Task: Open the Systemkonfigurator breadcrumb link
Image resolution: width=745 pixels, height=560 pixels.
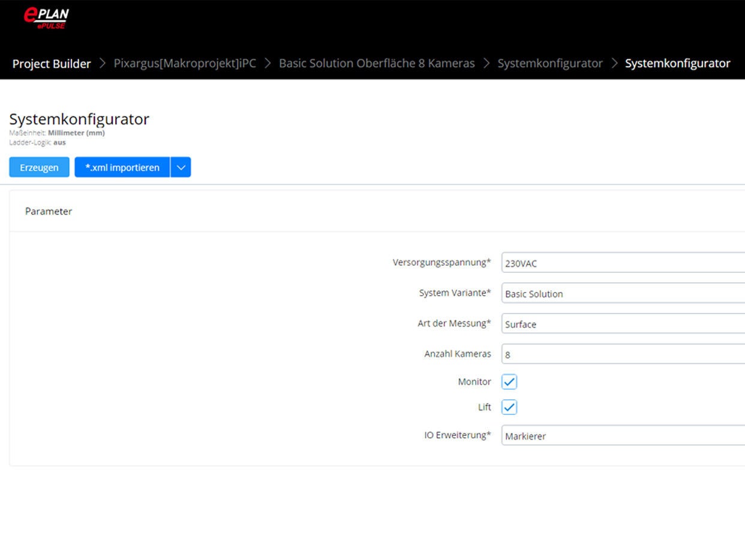Action: tap(550, 64)
